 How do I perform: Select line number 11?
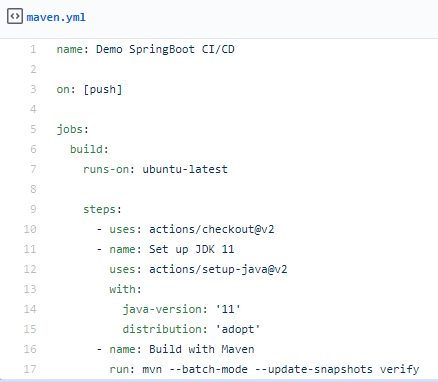pos(30,249)
